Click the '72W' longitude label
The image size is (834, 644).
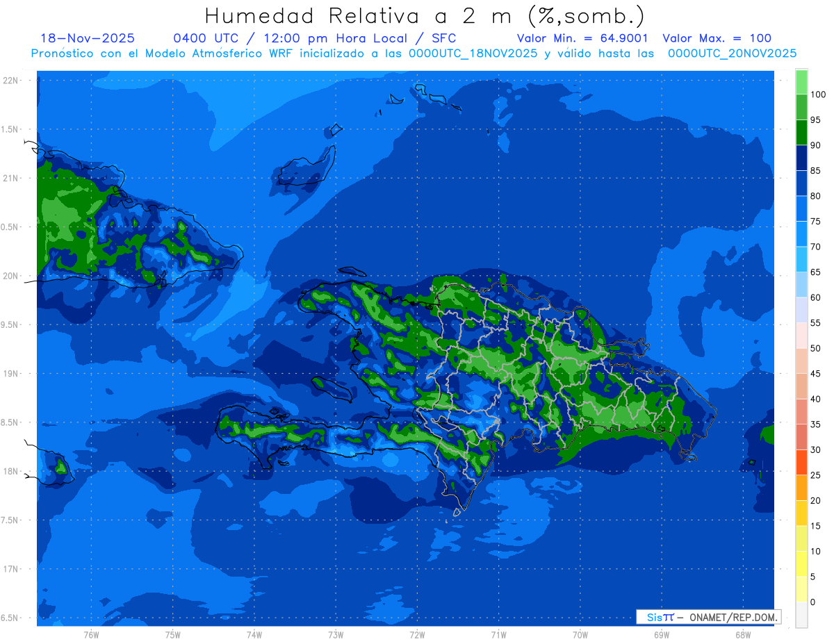pyautogui.click(x=417, y=635)
